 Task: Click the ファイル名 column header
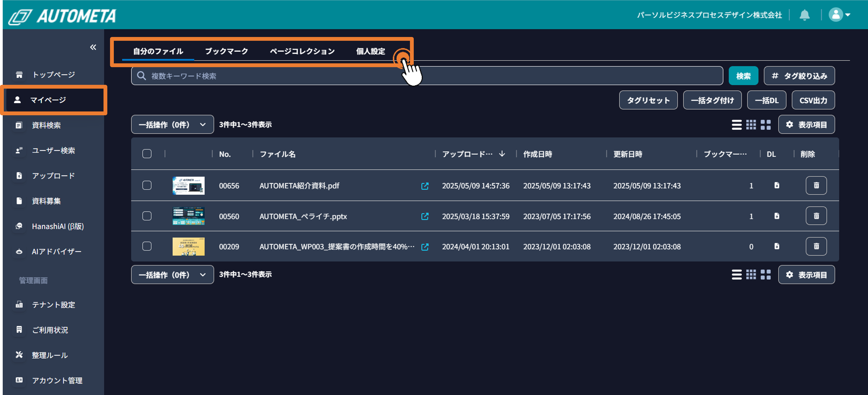pos(278,154)
